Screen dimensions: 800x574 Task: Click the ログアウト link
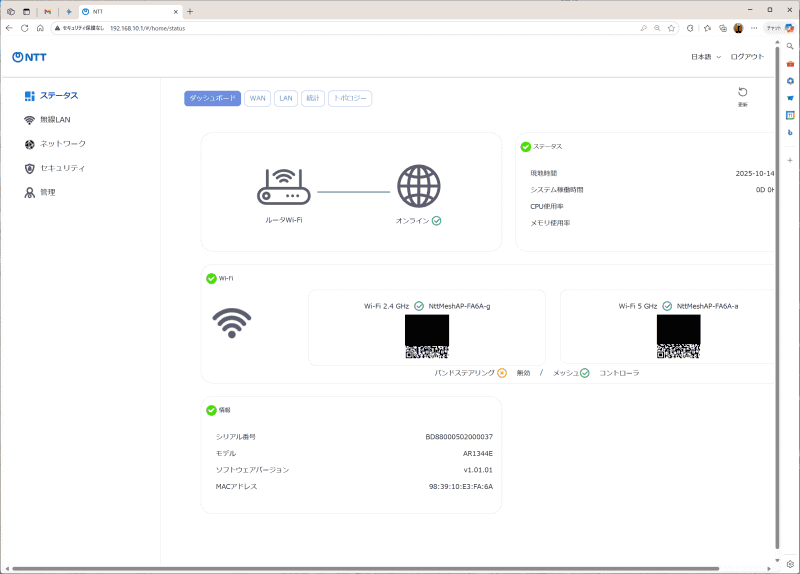pos(747,57)
